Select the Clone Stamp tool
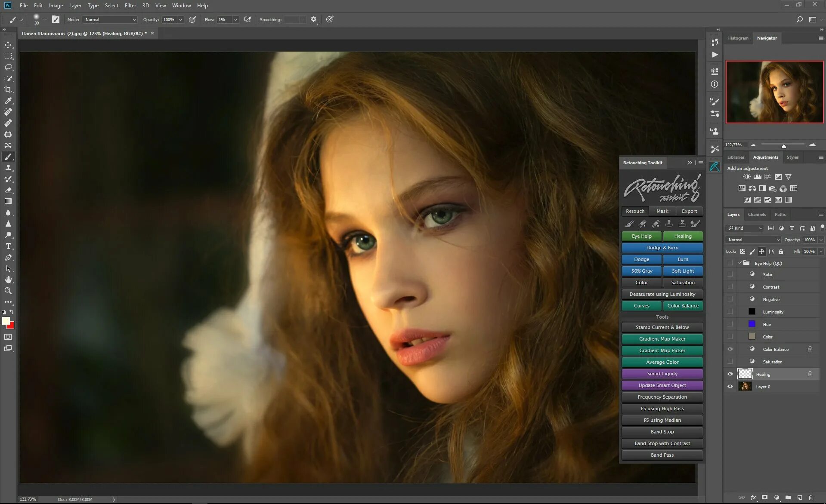The width and height of the screenshot is (826, 504). (8, 168)
